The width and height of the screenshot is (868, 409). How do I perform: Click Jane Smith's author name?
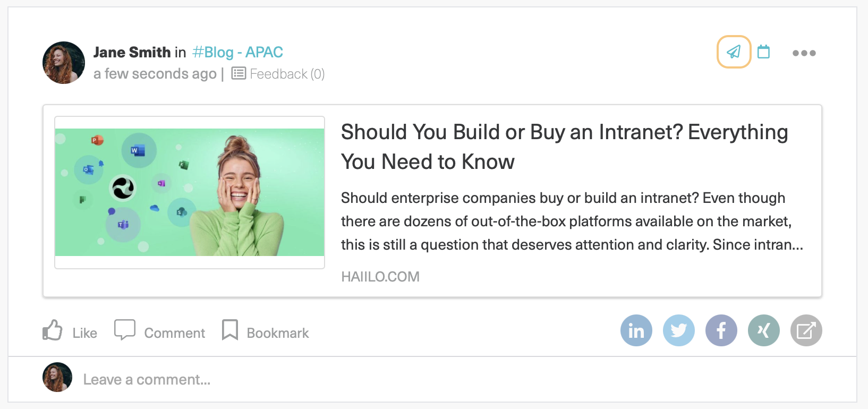132,52
